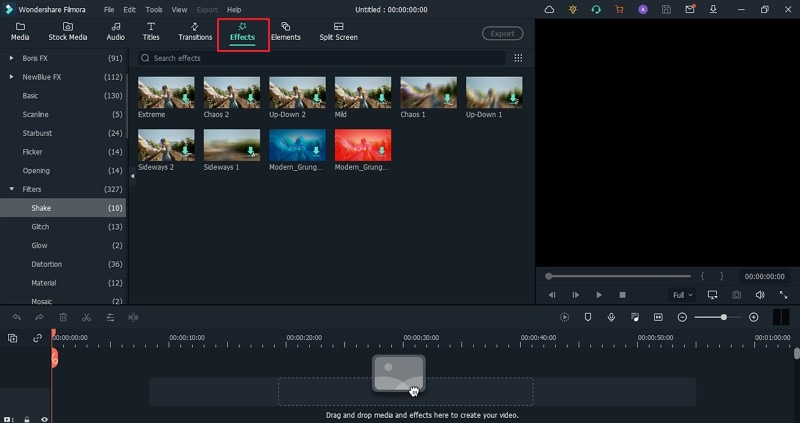Image resolution: width=800 pixels, height=423 pixels.
Task: Switch to the Titles tab
Action: pos(151,32)
